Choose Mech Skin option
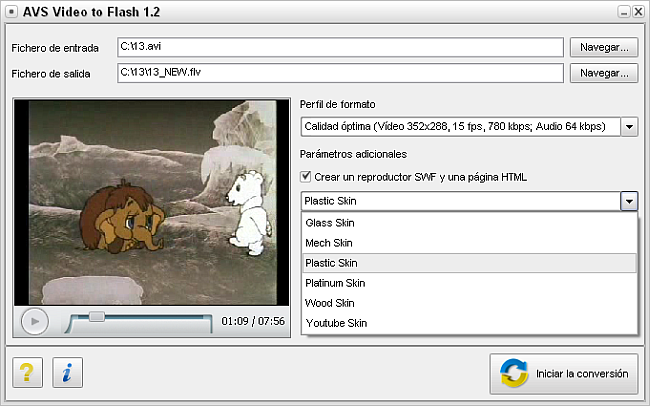The width and height of the screenshot is (650, 406). point(469,243)
